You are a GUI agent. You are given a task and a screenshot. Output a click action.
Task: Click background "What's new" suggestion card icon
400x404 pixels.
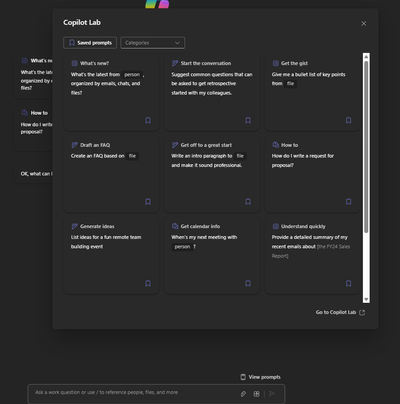click(24, 61)
